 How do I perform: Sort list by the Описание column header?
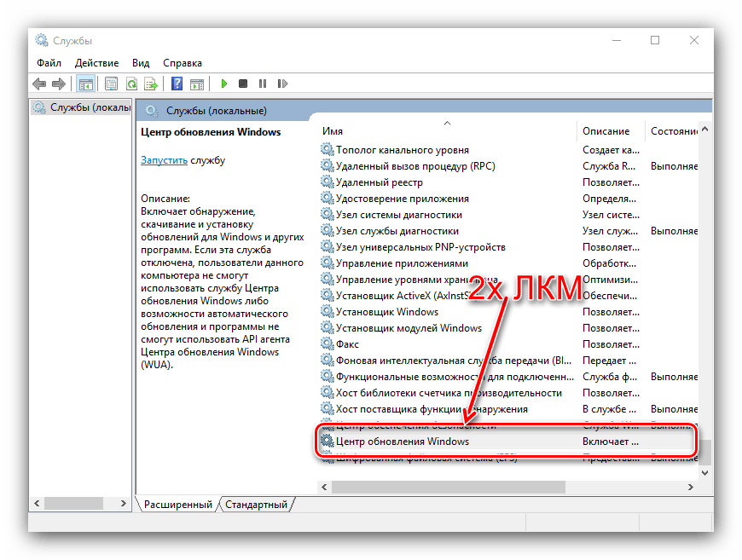coord(606,131)
